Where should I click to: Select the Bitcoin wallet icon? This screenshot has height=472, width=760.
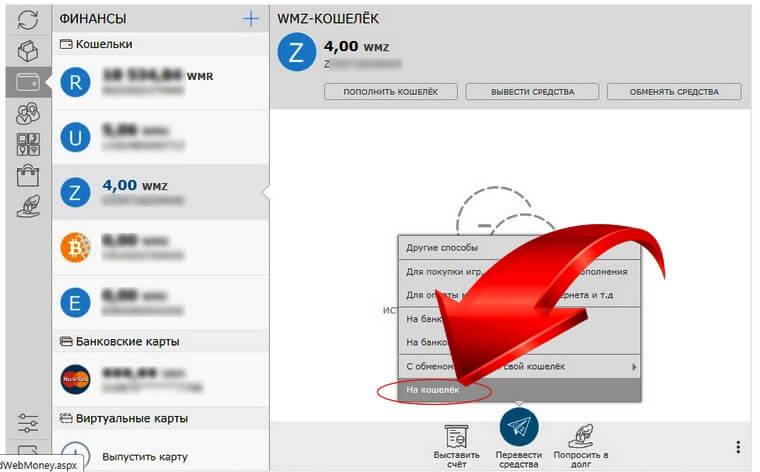(x=75, y=248)
